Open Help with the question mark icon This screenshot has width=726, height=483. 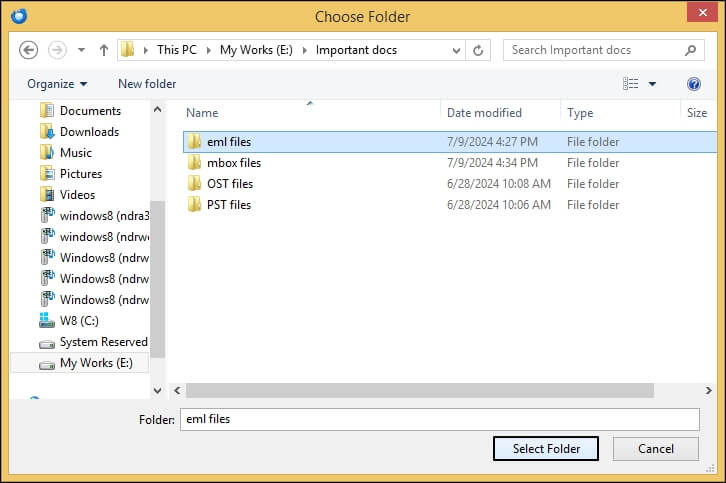coord(694,84)
